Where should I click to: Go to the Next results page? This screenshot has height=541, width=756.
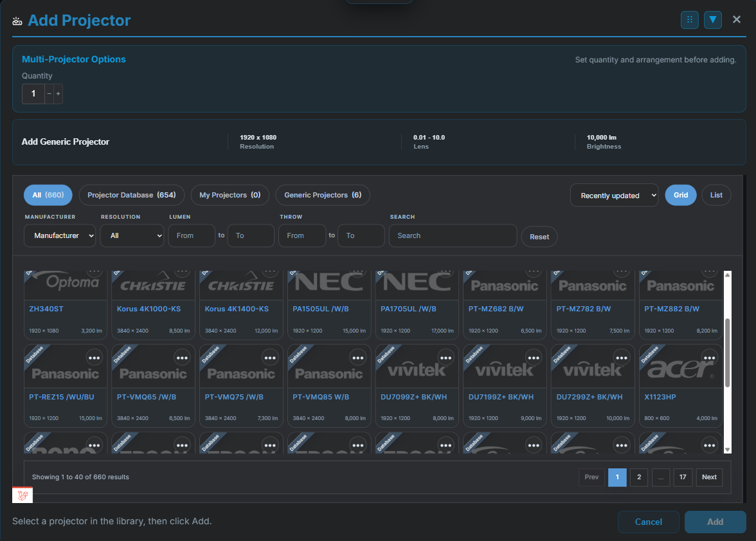click(x=709, y=477)
